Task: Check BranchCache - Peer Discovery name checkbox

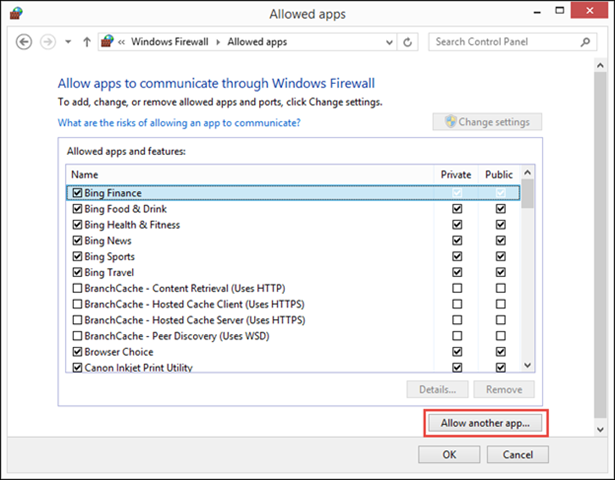Action: point(77,336)
